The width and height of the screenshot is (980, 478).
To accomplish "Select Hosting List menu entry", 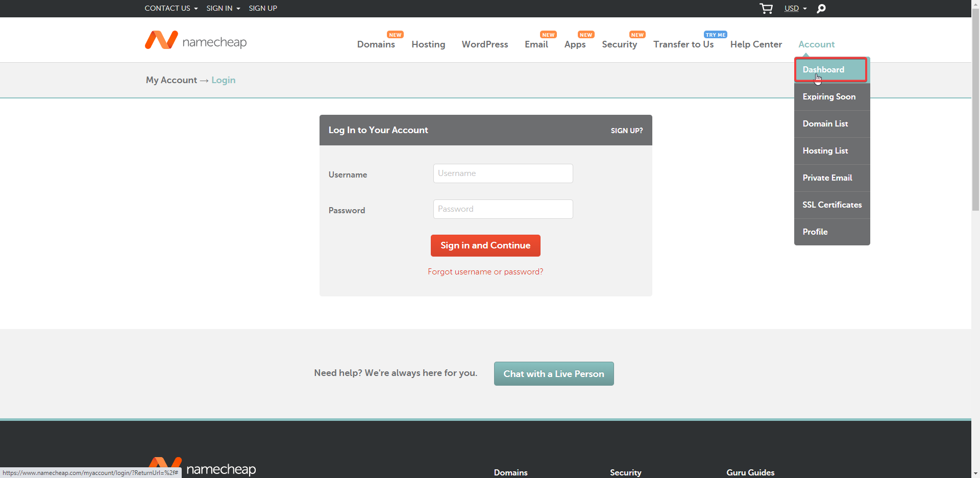I will [832, 151].
